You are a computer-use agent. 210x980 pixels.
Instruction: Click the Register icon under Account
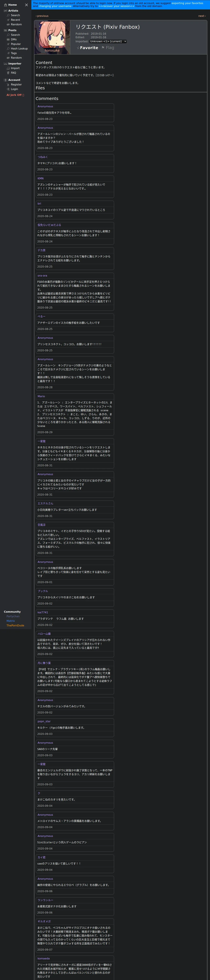tap(8, 84)
